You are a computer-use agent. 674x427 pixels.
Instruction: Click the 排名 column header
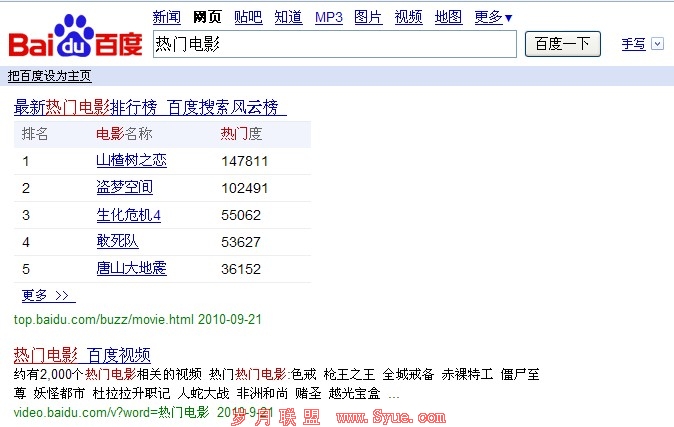(35, 134)
